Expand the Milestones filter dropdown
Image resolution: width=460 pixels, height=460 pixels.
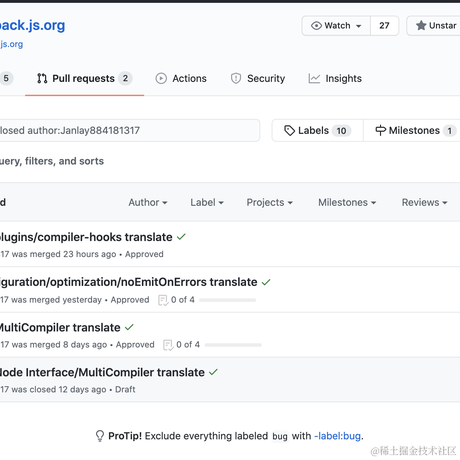tap(347, 202)
